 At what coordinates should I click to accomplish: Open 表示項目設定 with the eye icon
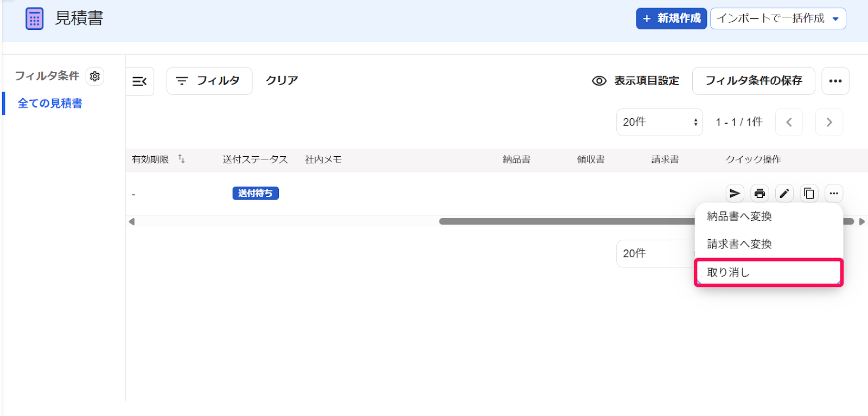click(635, 81)
